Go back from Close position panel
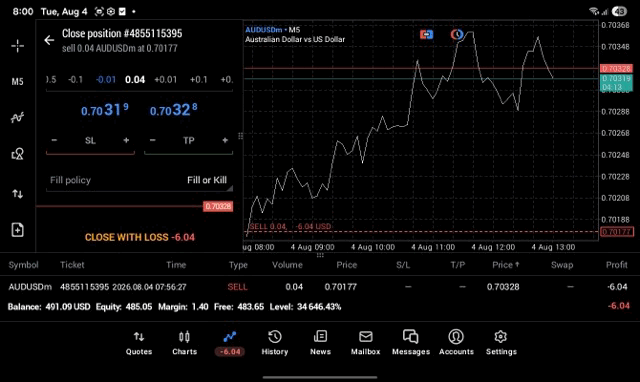 49,40
